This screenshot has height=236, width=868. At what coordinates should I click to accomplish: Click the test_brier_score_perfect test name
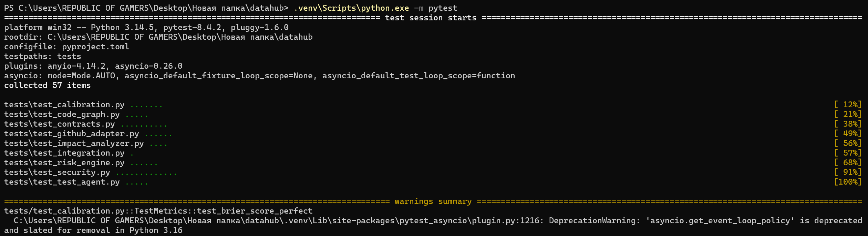[255, 211]
